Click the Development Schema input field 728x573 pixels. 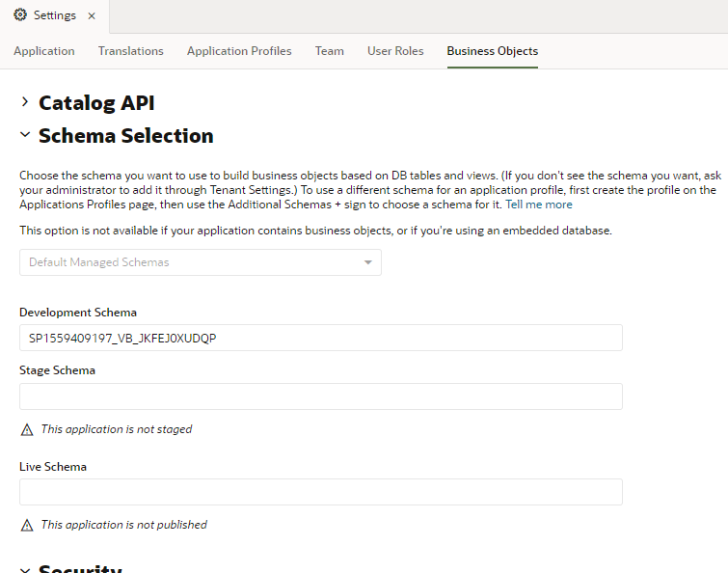click(x=321, y=338)
